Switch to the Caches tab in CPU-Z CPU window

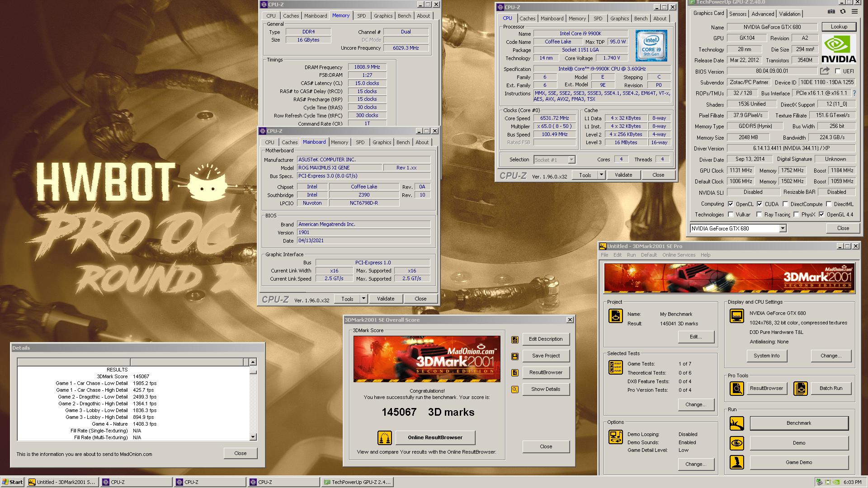pyautogui.click(x=527, y=19)
